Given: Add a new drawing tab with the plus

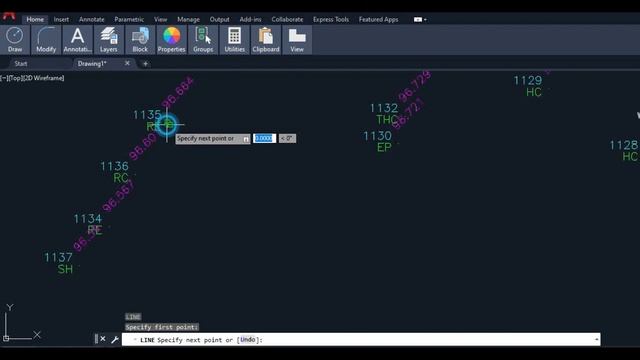Looking at the screenshot, I should click(x=145, y=64).
